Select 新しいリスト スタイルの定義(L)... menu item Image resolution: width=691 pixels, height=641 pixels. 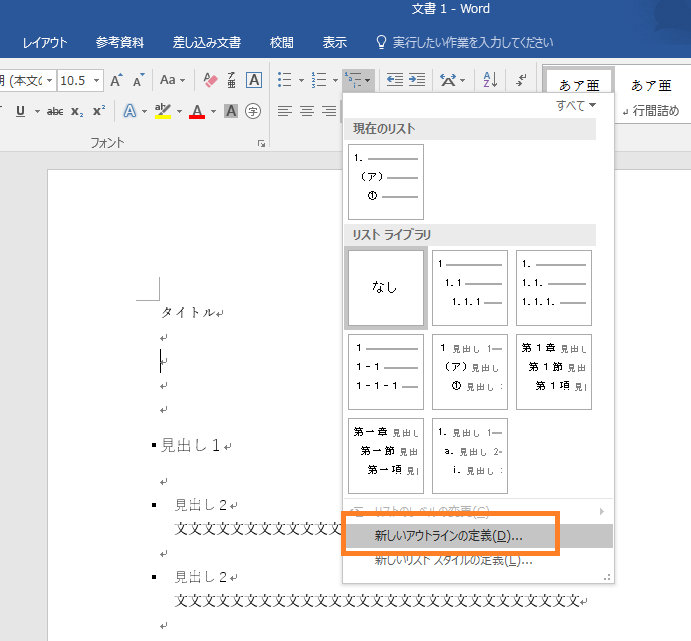[x=478, y=560]
